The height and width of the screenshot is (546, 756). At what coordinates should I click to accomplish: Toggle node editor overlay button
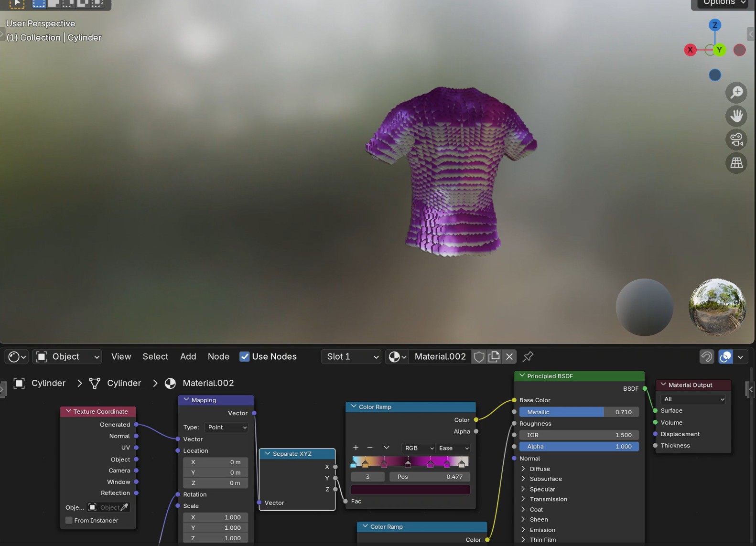pyautogui.click(x=725, y=356)
